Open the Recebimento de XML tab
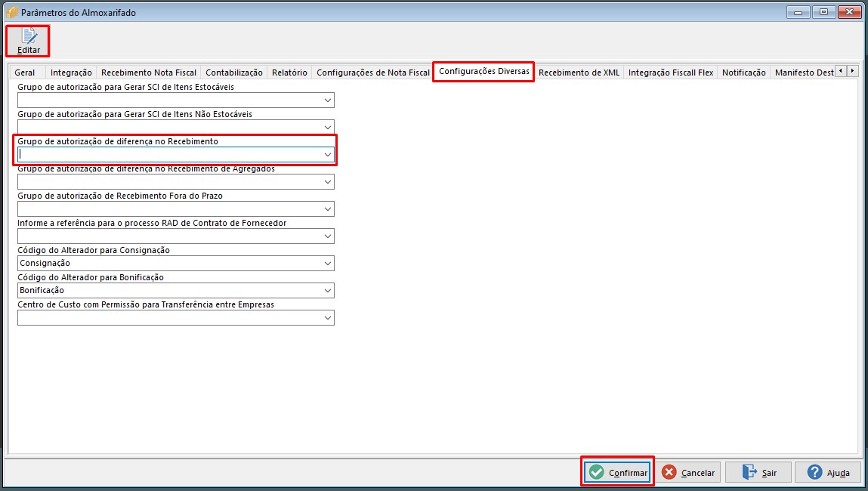The image size is (868, 491). (579, 73)
